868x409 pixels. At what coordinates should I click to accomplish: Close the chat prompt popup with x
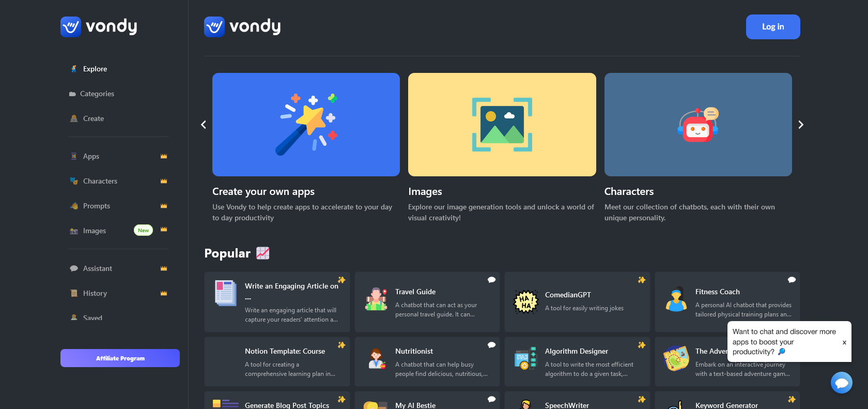(844, 342)
